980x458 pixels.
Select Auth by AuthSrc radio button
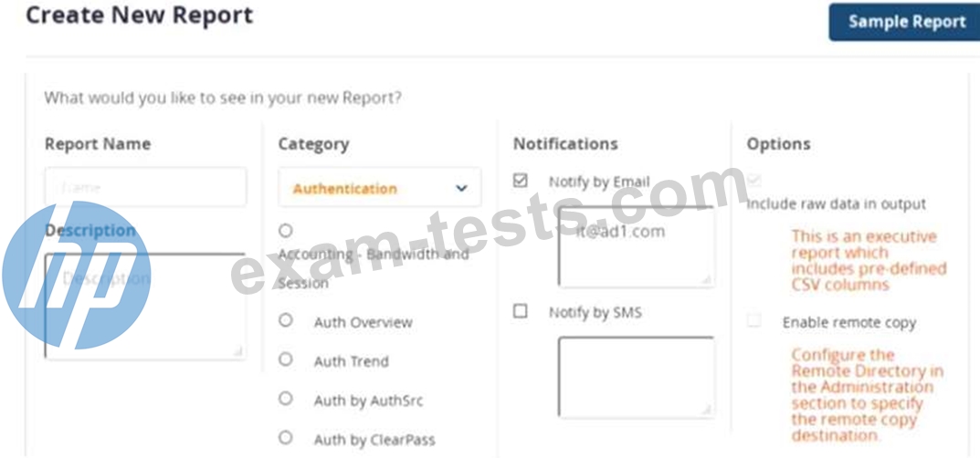click(x=286, y=398)
